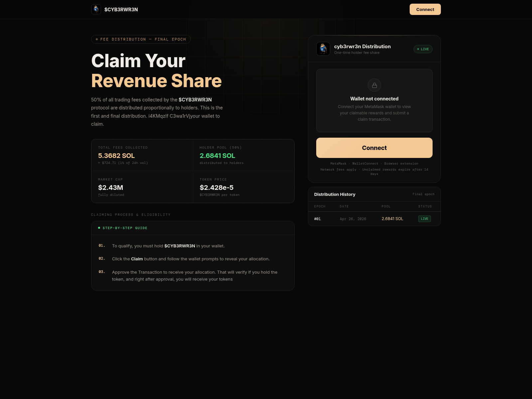Open the Total Fees Collected stat tile

142,155
